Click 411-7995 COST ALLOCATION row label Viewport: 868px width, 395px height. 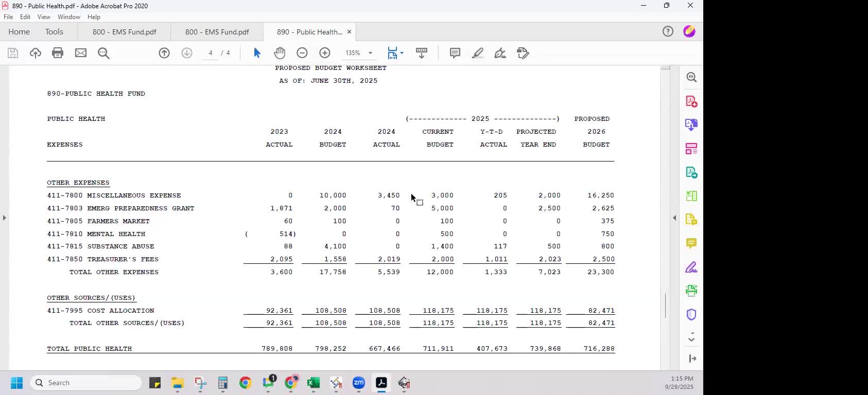click(100, 311)
